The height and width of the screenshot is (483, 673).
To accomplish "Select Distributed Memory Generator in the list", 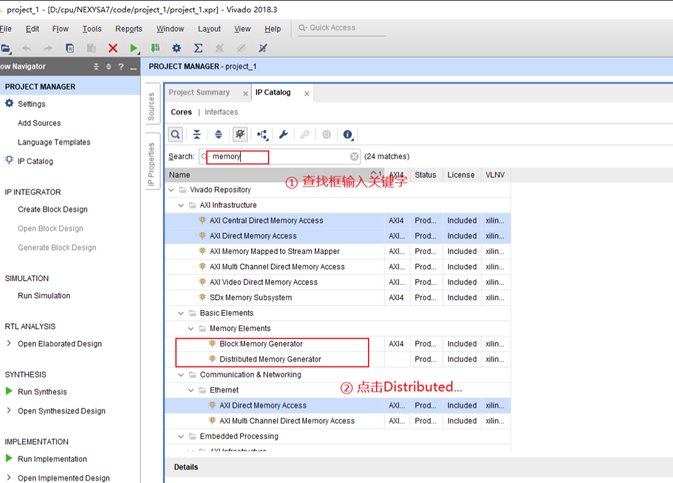I will 270,359.
